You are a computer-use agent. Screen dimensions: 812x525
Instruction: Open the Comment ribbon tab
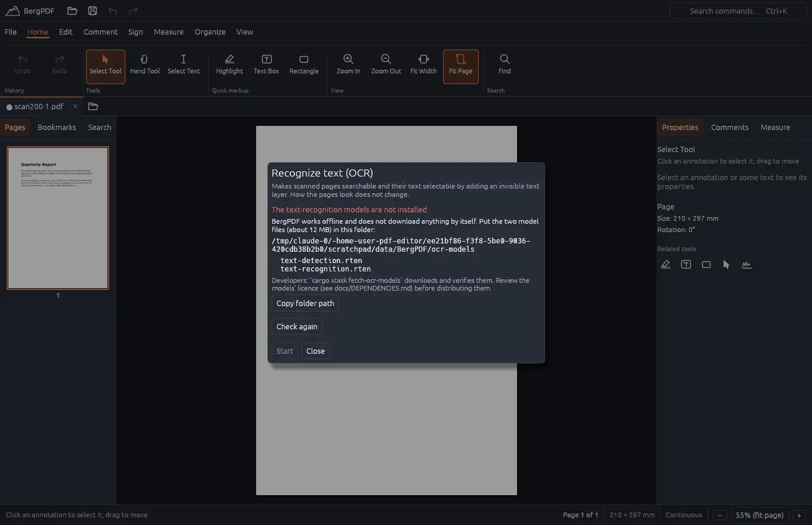point(100,32)
